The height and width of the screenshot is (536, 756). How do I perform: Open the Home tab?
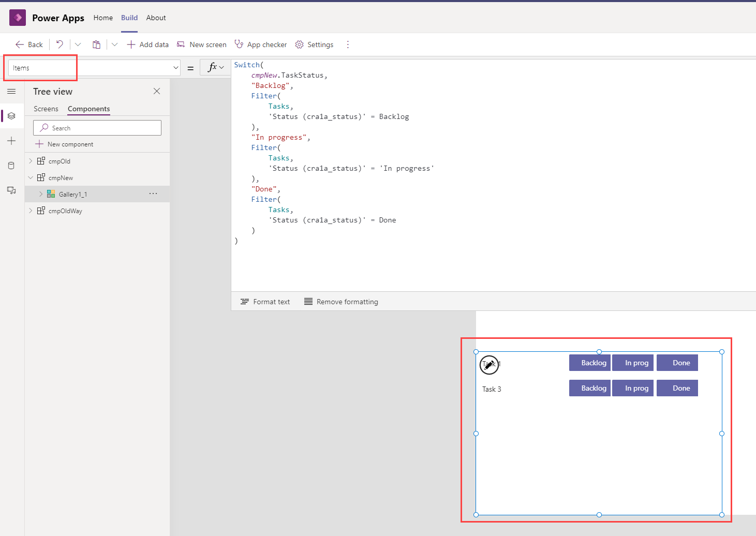pos(103,18)
